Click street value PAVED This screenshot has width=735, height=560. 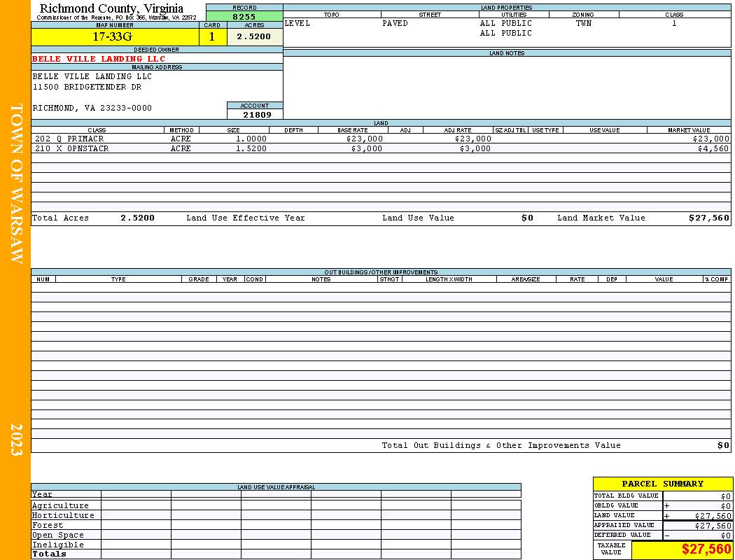pos(395,23)
